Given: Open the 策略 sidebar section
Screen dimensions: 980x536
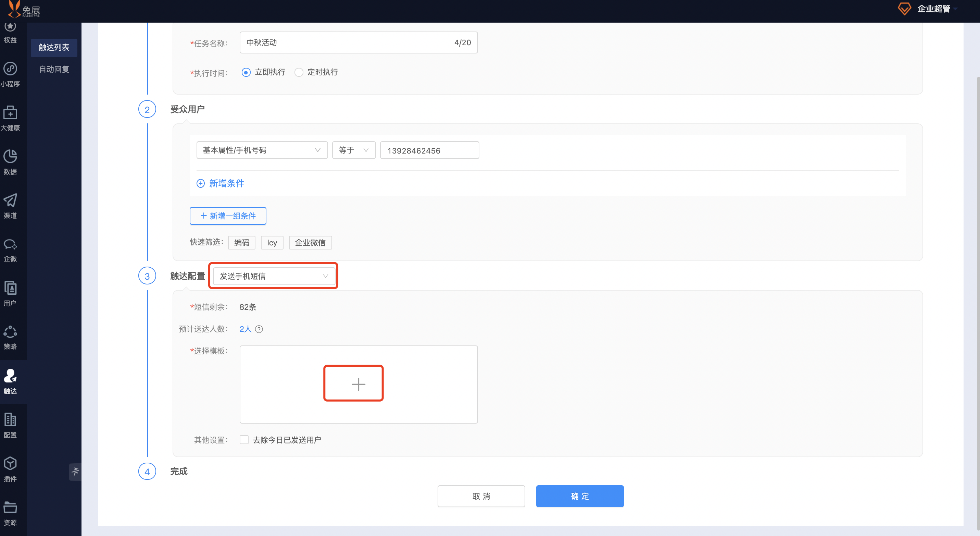Looking at the screenshot, I should [10, 338].
